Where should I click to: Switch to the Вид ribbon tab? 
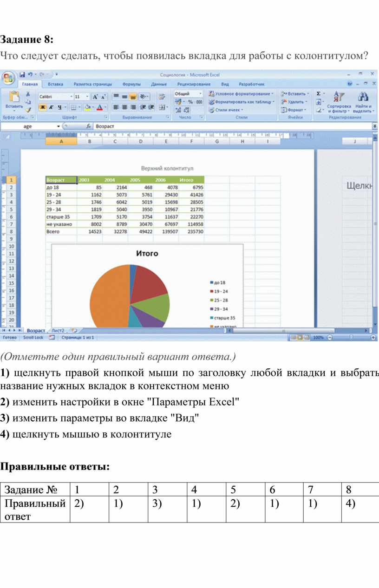pyautogui.click(x=225, y=85)
